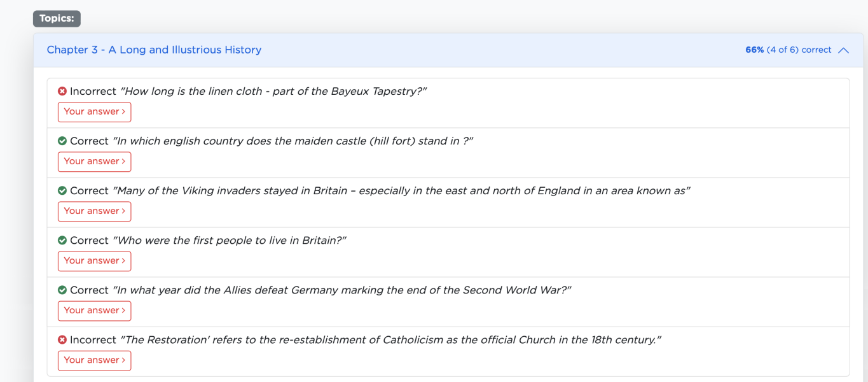The height and width of the screenshot is (382, 868).
Task: Click the chevron in the Restoration question's answer button
Action: pos(122,360)
